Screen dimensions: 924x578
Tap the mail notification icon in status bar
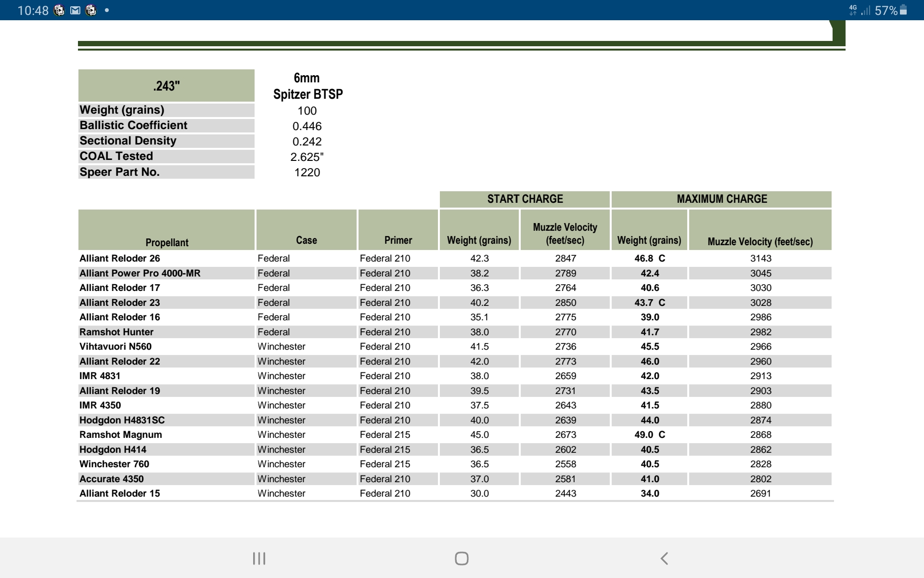click(75, 10)
